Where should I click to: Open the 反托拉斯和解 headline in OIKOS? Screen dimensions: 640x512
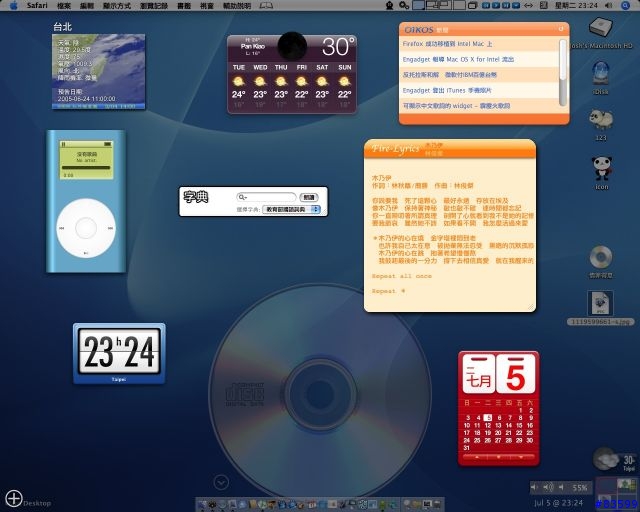point(450,75)
